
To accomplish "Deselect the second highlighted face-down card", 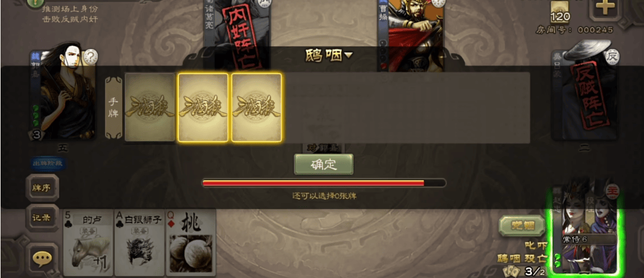I will 203,108.
